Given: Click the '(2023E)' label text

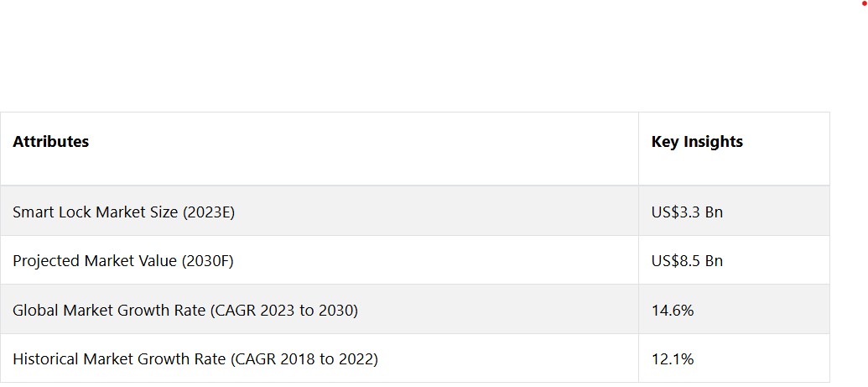Looking at the screenshot, I should tap(204, 212).
